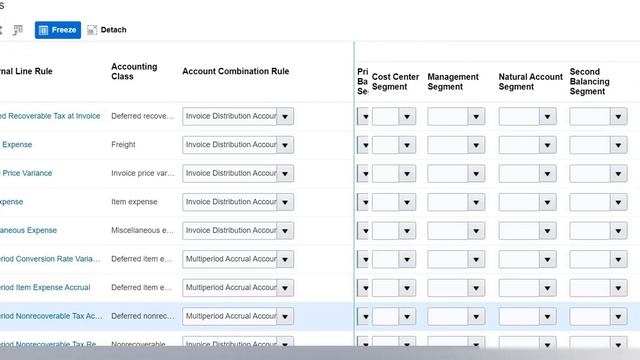Open Natural Account Segment dropdown in Conversion Rate Variance row
Screen dimensions: 640x360
(547, 259)
